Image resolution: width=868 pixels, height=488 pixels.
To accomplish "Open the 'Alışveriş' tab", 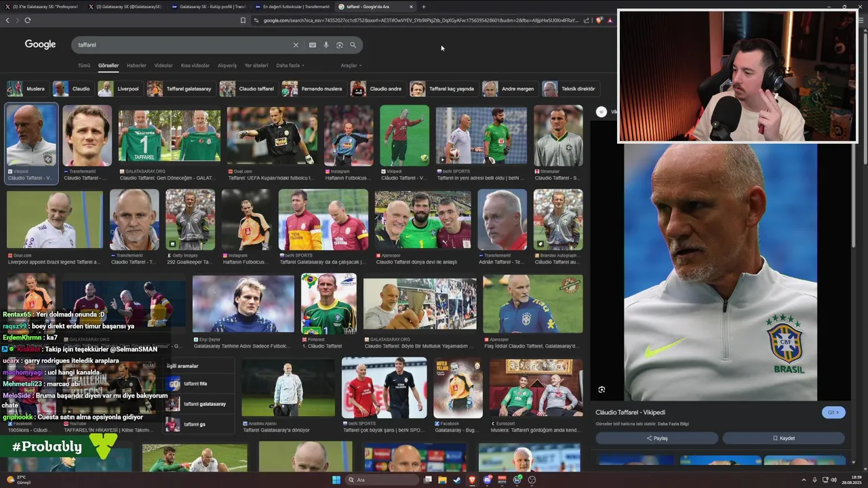I will [x=227, y=66].
